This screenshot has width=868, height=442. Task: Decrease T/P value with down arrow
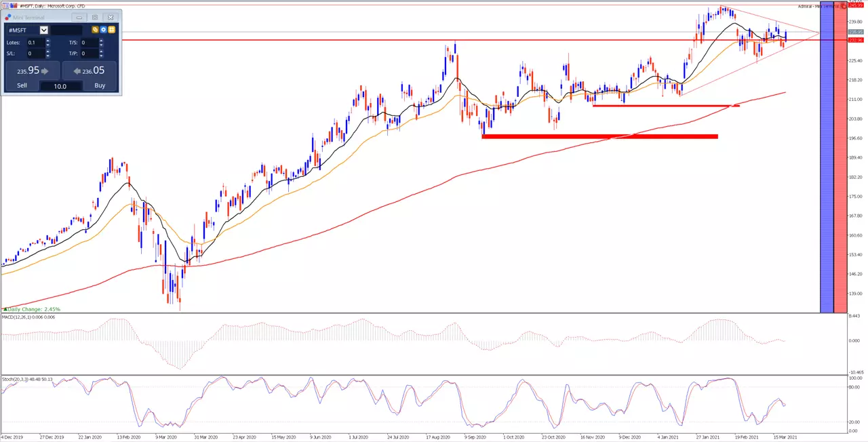101,56
